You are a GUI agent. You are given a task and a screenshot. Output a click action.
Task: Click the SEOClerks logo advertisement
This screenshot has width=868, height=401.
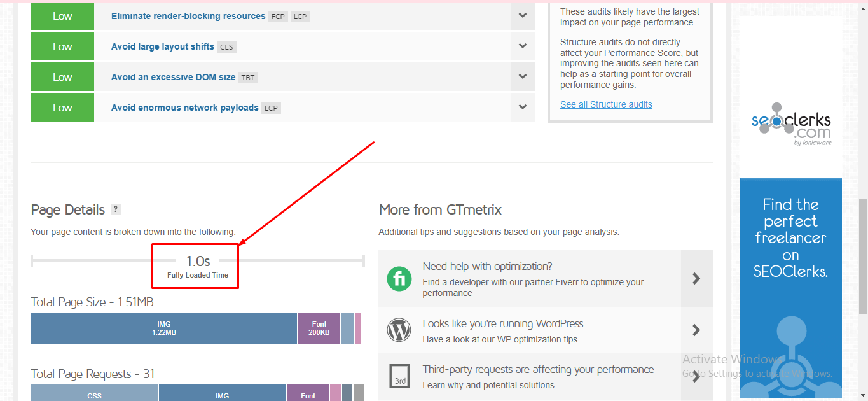pyautogui.click(x=791, y=124)
